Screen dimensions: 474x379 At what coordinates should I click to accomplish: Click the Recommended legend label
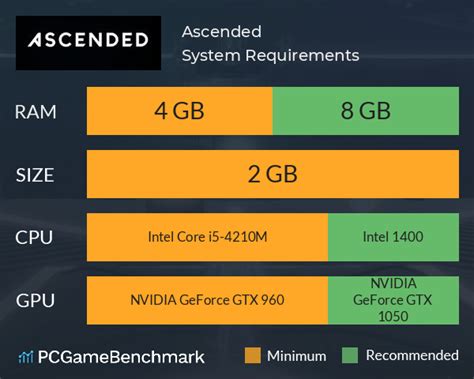pyautogui.click(x=412, y=355)
